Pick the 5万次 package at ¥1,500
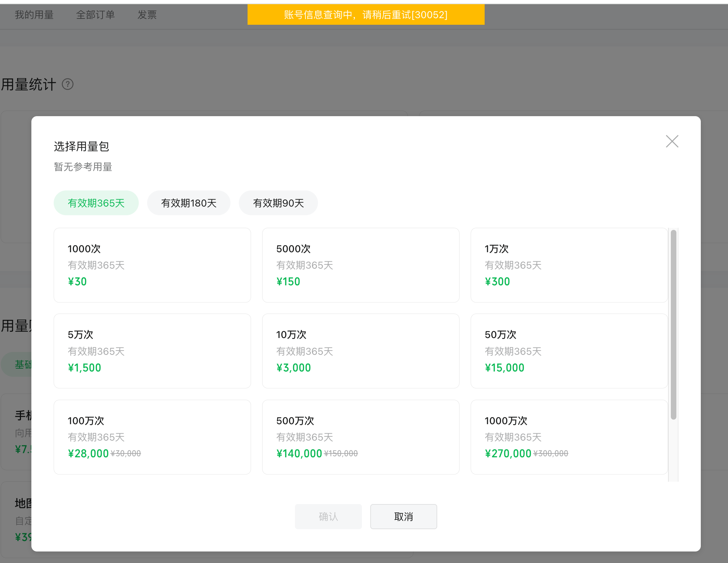The height and width of the screenshot is (563, 728). coord(152,351)
